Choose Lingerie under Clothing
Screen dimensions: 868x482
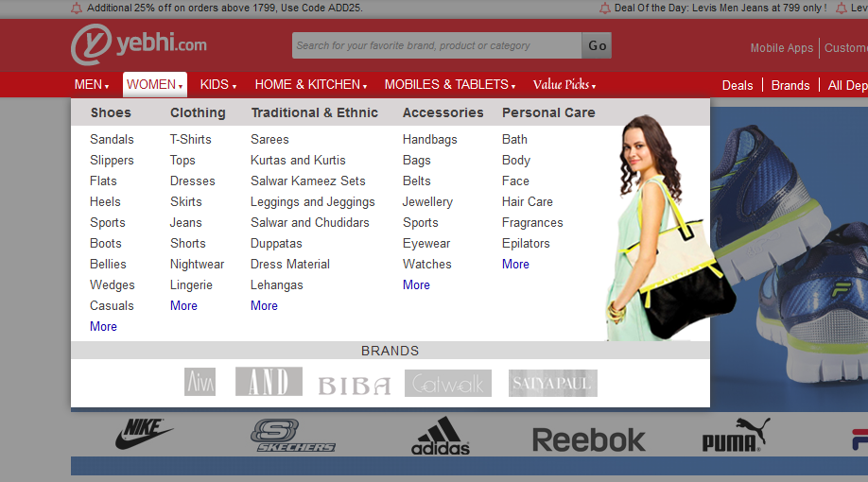pos(191,285)
